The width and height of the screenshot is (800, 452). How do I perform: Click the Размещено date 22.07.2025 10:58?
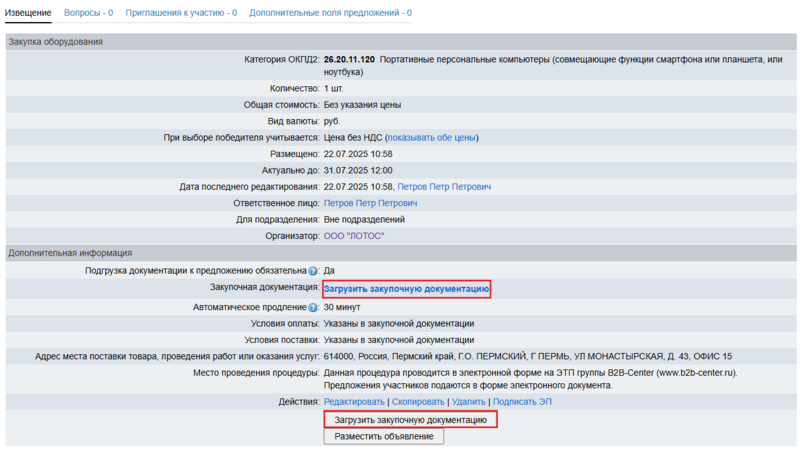(x=358, y=154)
